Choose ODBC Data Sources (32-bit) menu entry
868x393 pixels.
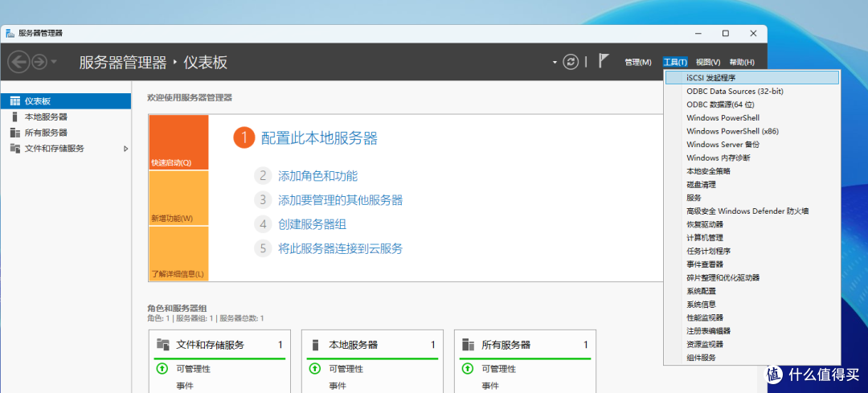pyautogui.click(x=751, y=91)
